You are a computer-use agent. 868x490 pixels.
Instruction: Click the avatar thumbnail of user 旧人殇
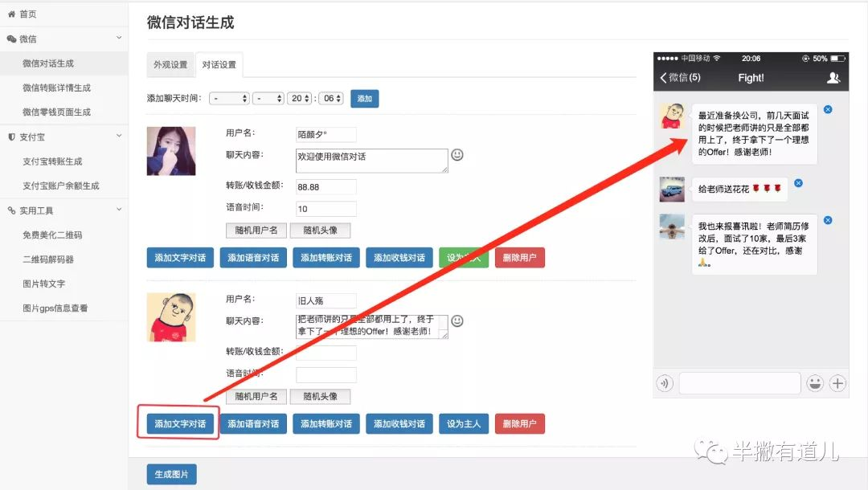[171, 317]
